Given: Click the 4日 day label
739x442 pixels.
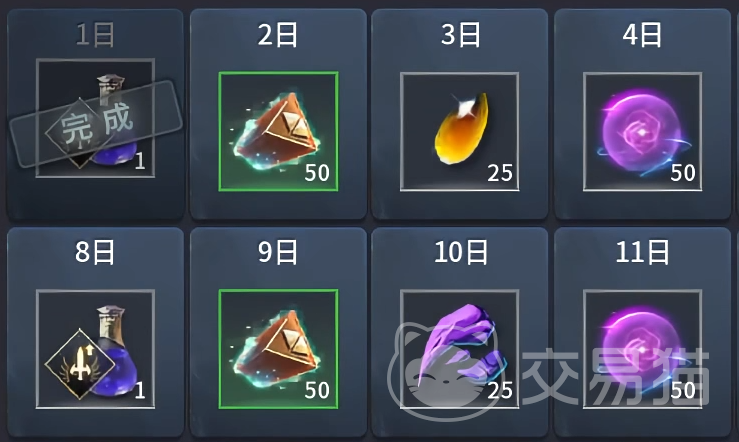Looking at the screenshot, I should tap(642, 35).
